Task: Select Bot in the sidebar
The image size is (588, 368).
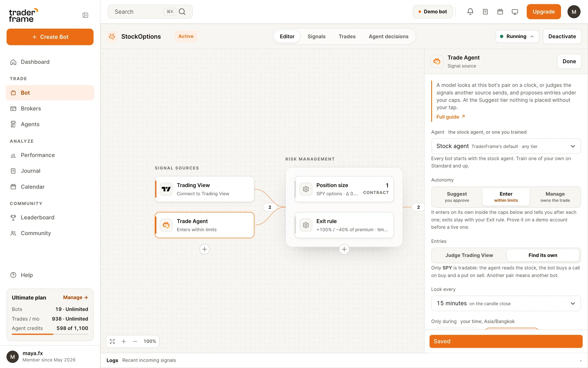Action: pos(50,93)
